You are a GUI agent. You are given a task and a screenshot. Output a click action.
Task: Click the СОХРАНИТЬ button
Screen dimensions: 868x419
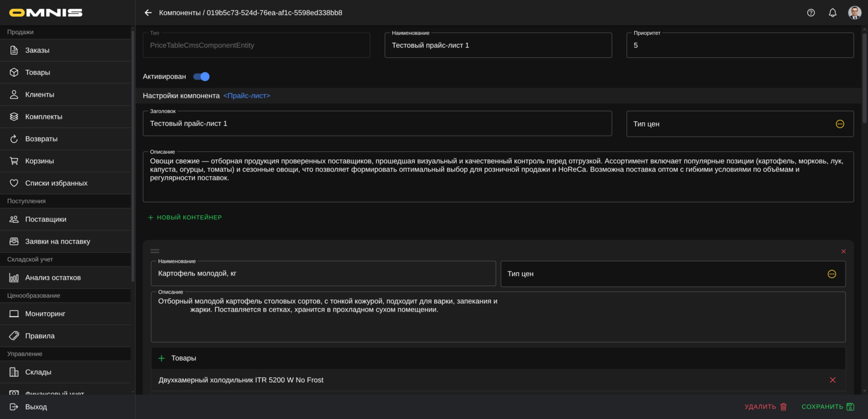pyautogui.click(x=827, y=407)
